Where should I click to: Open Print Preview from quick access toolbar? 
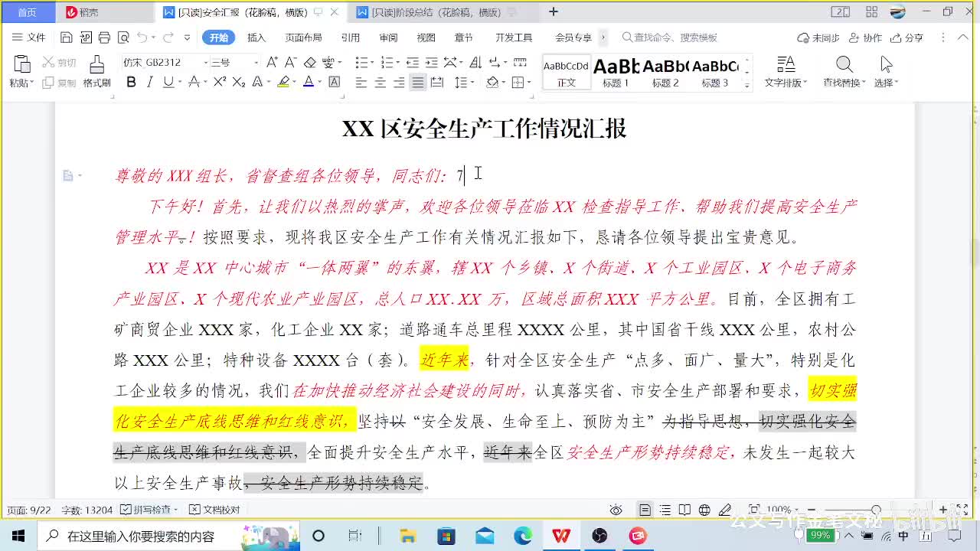123,37
